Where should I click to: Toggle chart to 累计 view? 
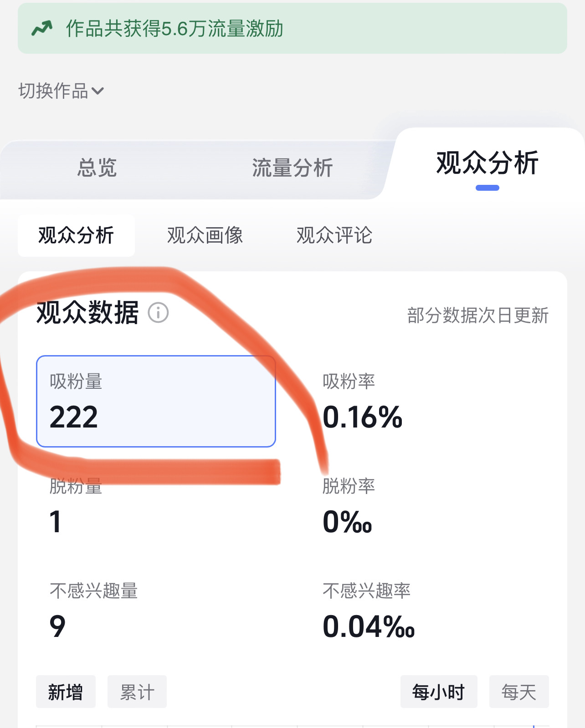point(137,692)
